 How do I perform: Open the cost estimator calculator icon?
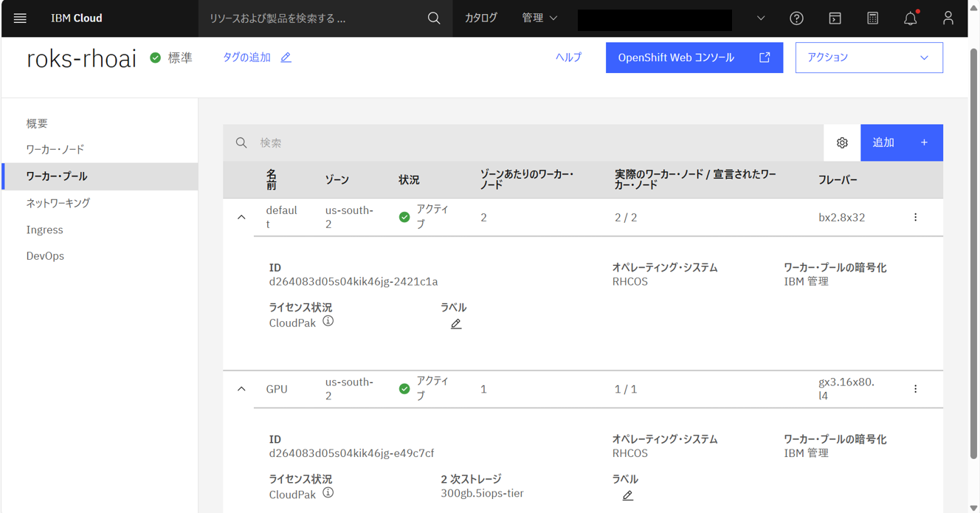click(x=872, y=18)
